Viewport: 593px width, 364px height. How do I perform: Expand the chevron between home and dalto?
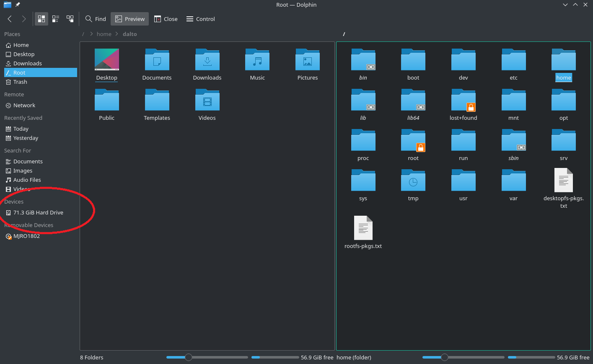117,34
